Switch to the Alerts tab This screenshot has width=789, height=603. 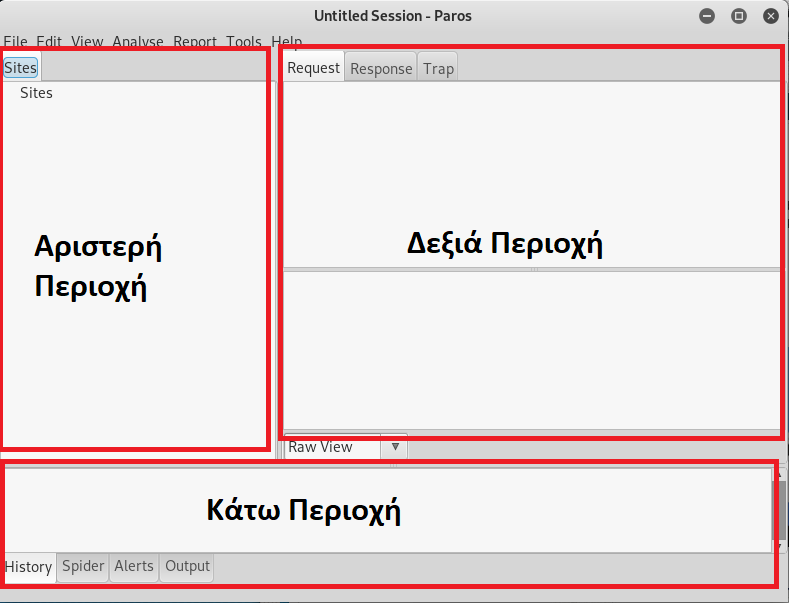coord(134,566)
